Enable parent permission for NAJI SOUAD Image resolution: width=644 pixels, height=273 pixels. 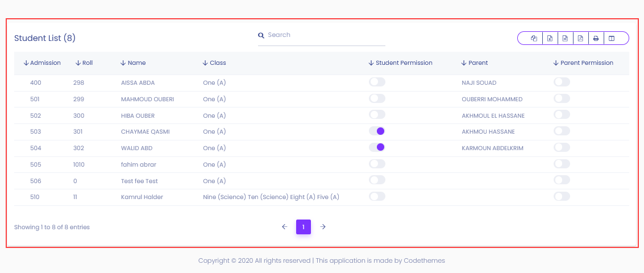tap(562, 82)
